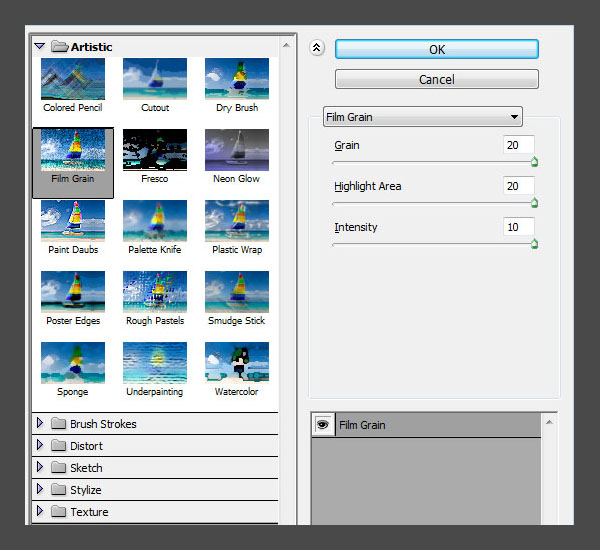Image resolution: width=600 pixels, height=550 pixels.
Task: Choose the Smudge Stick filter thumbnail
Action: [237, 292]
